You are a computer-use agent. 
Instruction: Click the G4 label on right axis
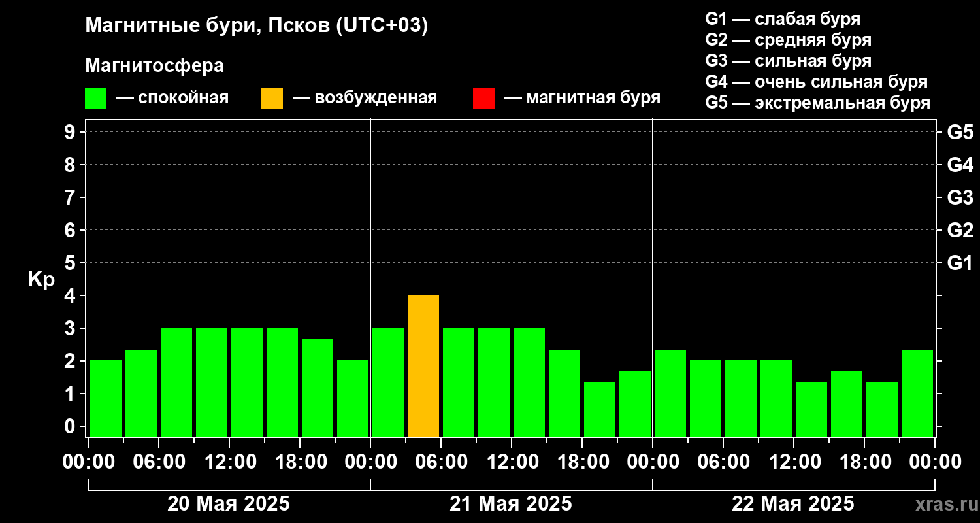960,165
